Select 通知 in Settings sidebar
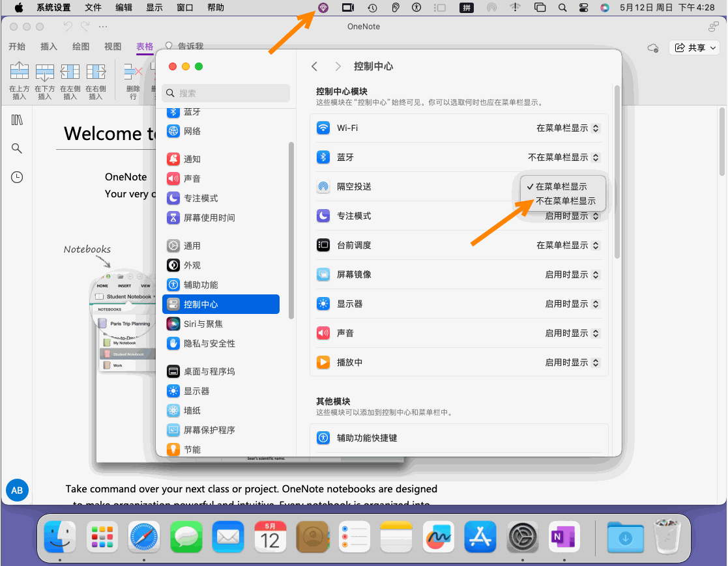Image resolution: width=728 pixels, height=566 pixels. click(x=221, y=159)
